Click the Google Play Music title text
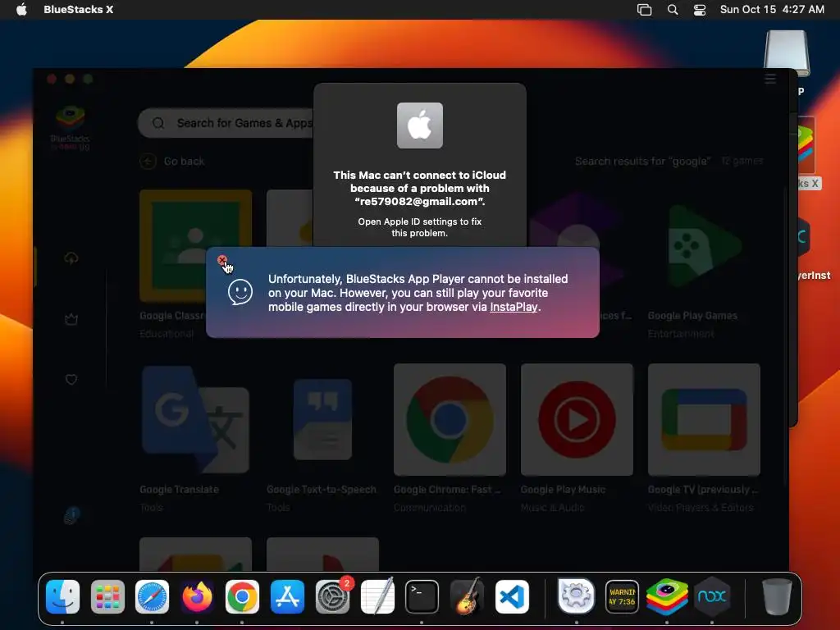This screenshot has height=630, width=840. click(563, 489)
